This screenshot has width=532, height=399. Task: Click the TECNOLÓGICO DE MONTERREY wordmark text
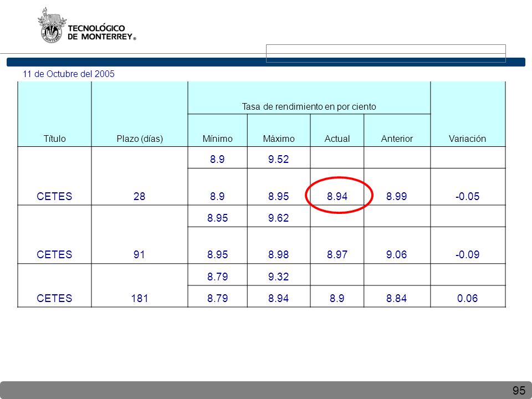(101, 33)
